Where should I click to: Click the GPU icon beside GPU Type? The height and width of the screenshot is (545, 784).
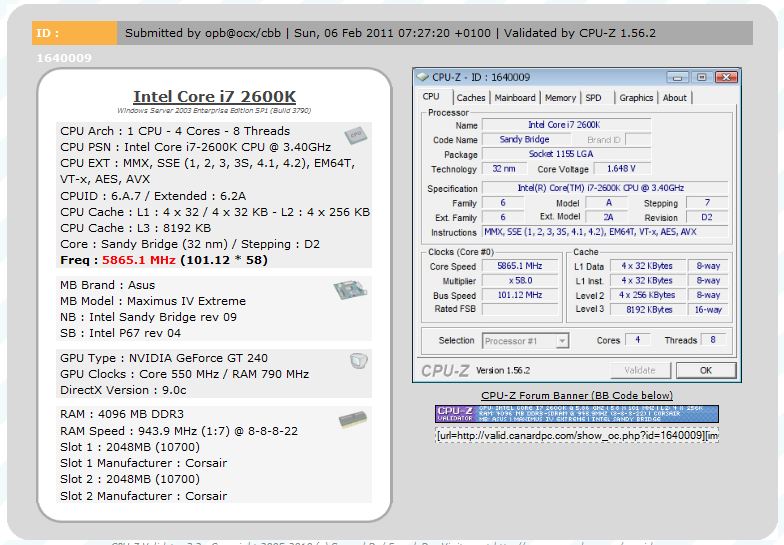(x=358, y=360)
